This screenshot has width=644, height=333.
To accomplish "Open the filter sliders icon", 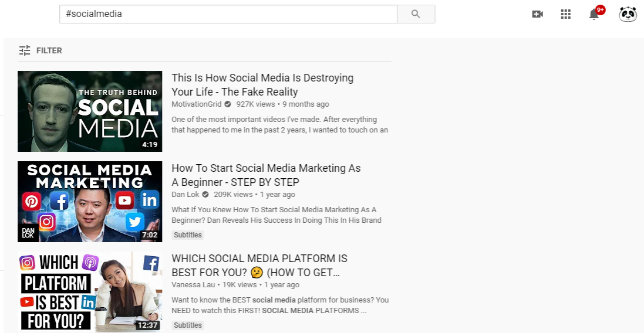I will coord(25,50).
